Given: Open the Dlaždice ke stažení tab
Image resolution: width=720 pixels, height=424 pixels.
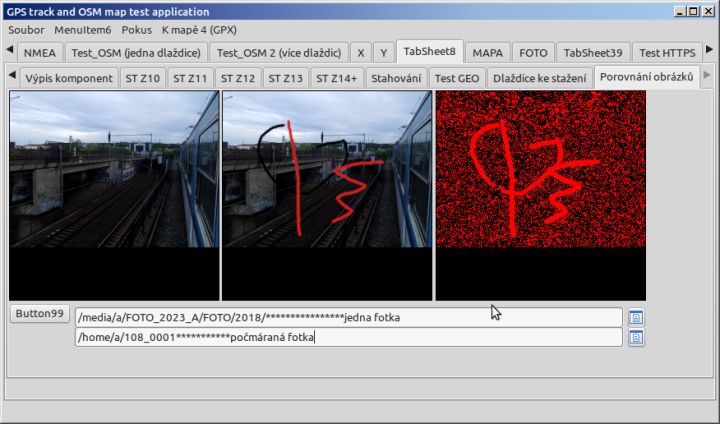Looking at the screenshot, I should coord(540,78).
